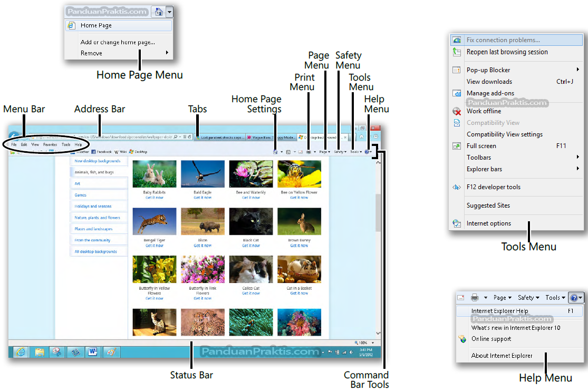Click the Refresh icon in the address bar
Image resolution: width=588 pixels, height=392 pixels.
click(x=189, y=136)
